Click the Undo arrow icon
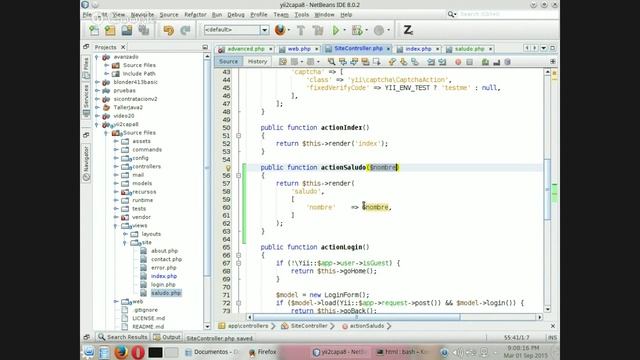The height and width of the screenshot is (360, 640). click(x=169, y=30)
